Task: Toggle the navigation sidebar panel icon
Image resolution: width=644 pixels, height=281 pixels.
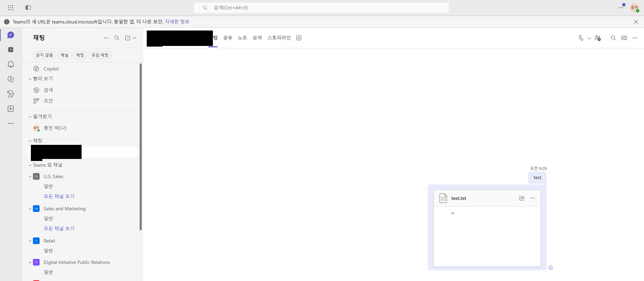Action: tap(28, 7)
